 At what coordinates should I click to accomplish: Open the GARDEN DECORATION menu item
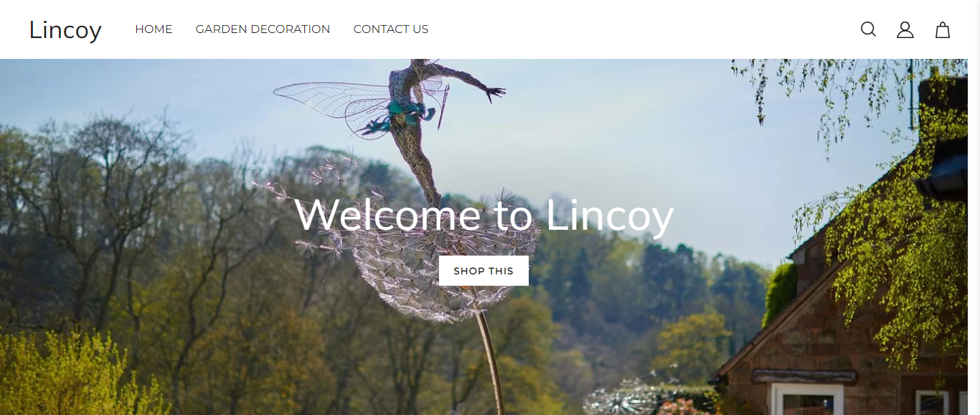click(263, 29)
